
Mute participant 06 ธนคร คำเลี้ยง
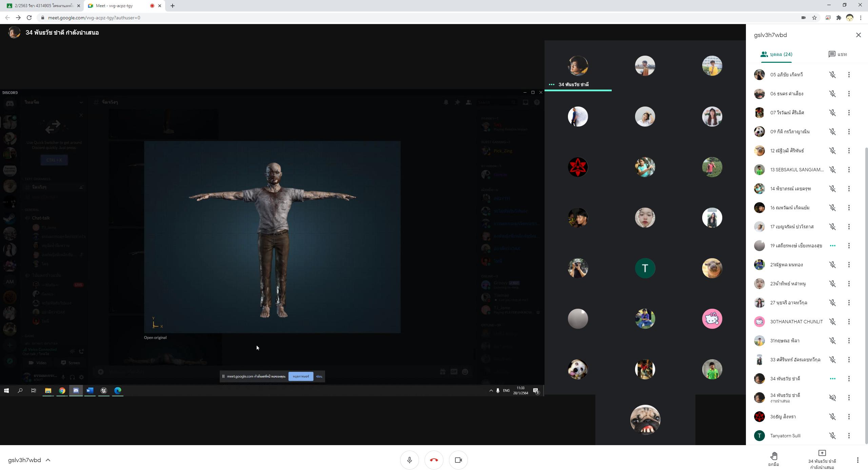point(832,94)
